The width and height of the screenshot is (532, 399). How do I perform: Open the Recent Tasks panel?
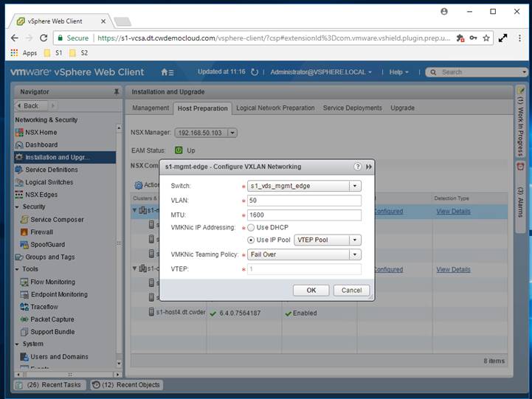(49, 385)
